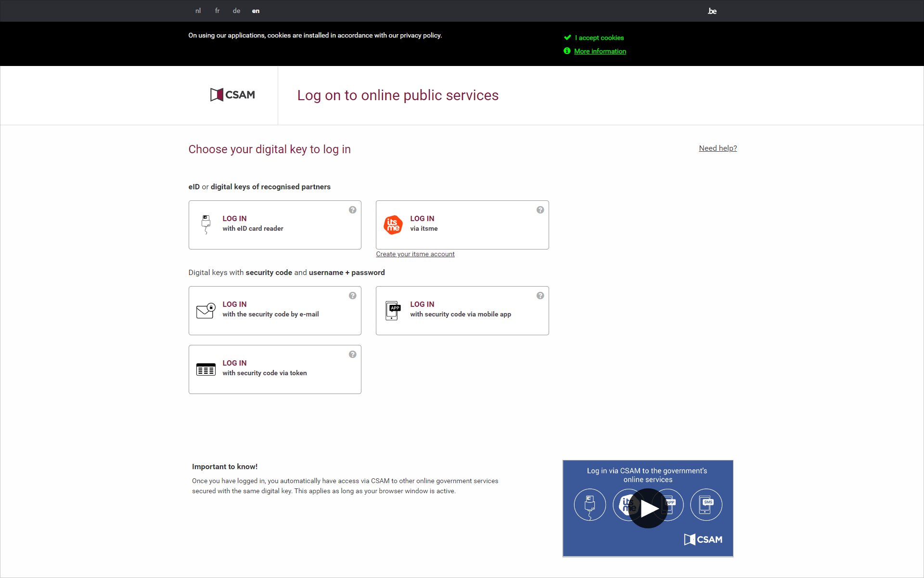Click the help question mark on token login
924x578 pixels.
click(x=353, y=354)
